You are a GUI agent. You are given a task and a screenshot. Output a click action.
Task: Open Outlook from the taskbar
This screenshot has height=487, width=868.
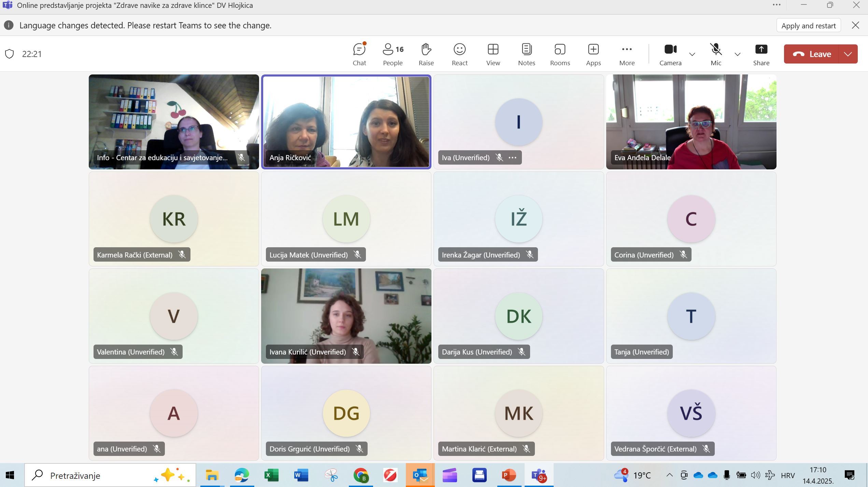click(x=420, y=475)
